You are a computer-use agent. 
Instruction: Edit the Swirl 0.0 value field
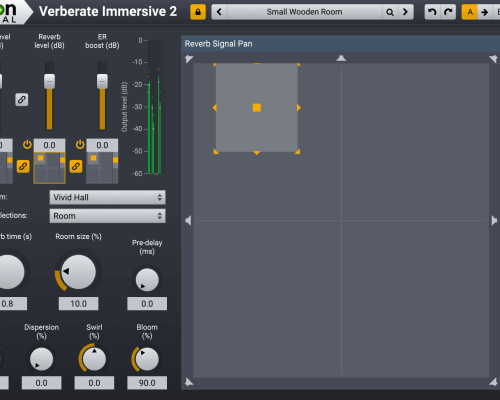pyautogui.click(x=94, y=383)
